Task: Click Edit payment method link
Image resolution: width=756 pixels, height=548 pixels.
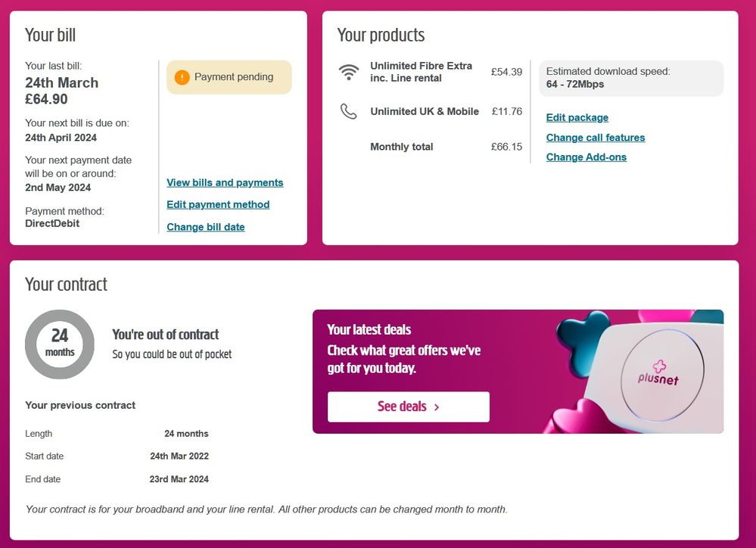Action: (218, 204)
